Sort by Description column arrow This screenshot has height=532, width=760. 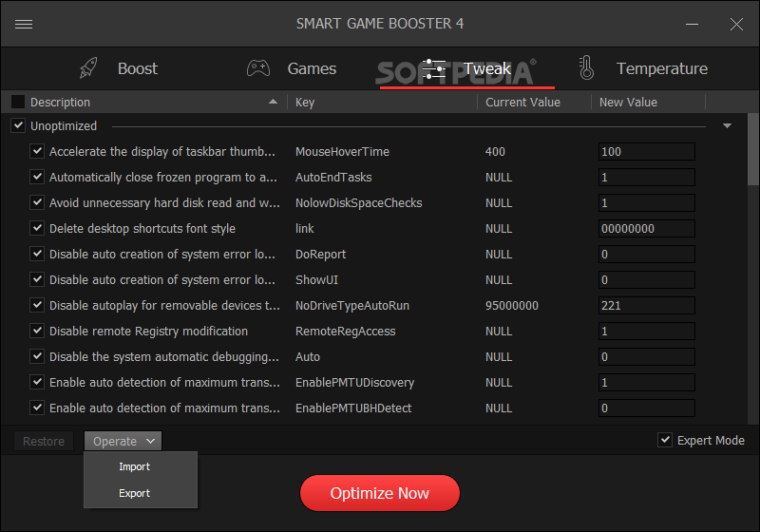click(x=273, y=102)
